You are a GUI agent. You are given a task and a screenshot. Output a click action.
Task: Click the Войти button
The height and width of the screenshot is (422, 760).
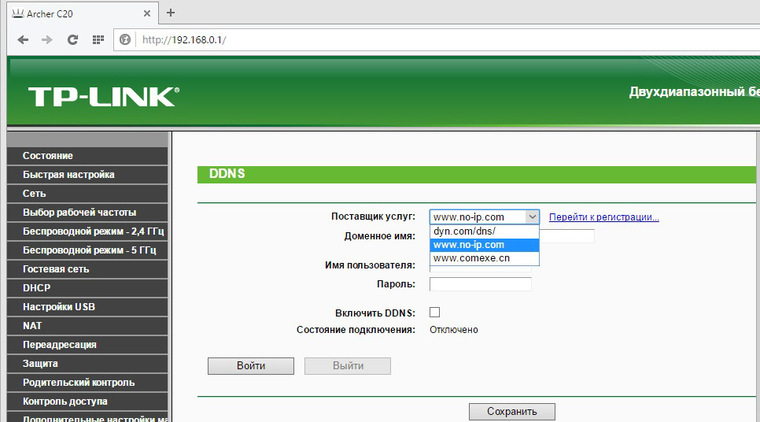coord(251,366)
